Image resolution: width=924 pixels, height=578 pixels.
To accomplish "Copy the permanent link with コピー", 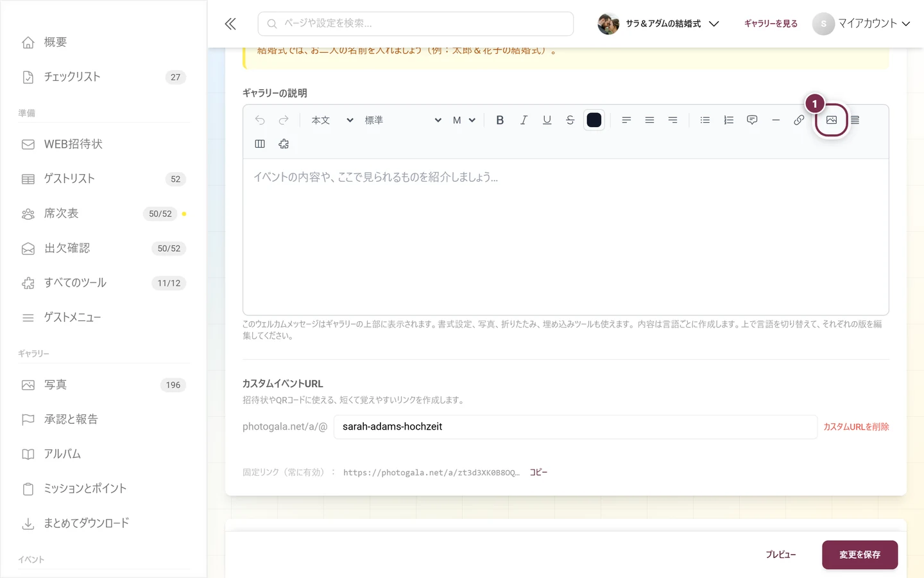I will 538,473.
